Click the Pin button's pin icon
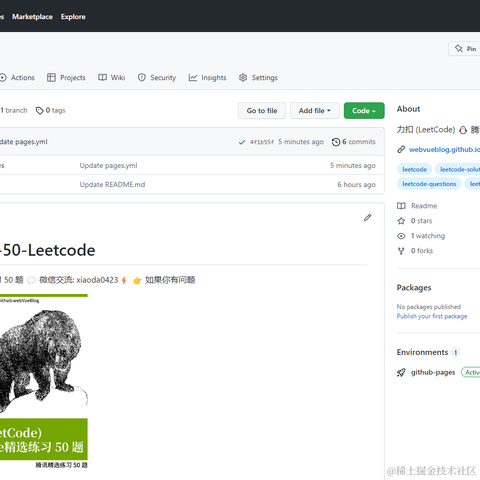The height and width of the screenshot is (480, 480). click(x=459, y=49)
